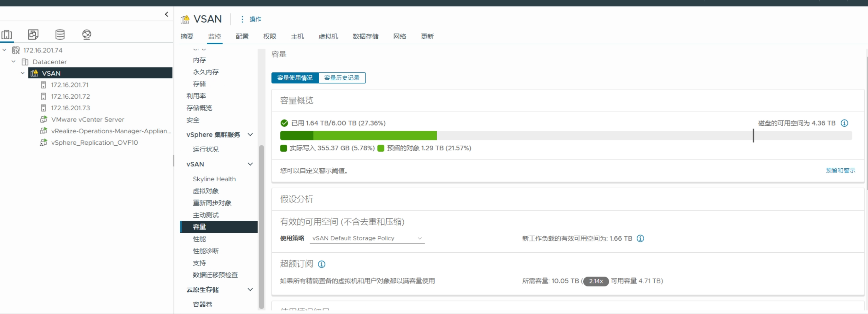The width and height of the screenshot is (868, 314).
Task: Click the Datacenter icon in tree
Action: (25, 62)
